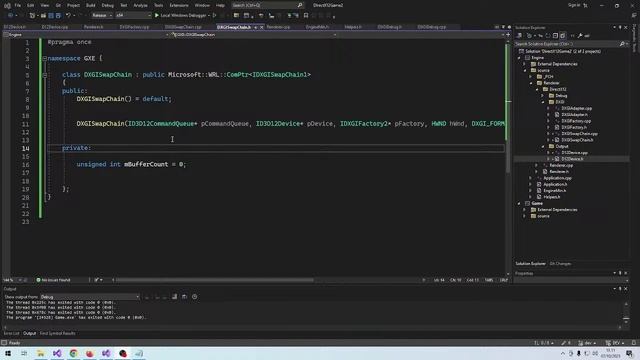
Task: Switch to the Error List tab
Action: pos(11,333)
